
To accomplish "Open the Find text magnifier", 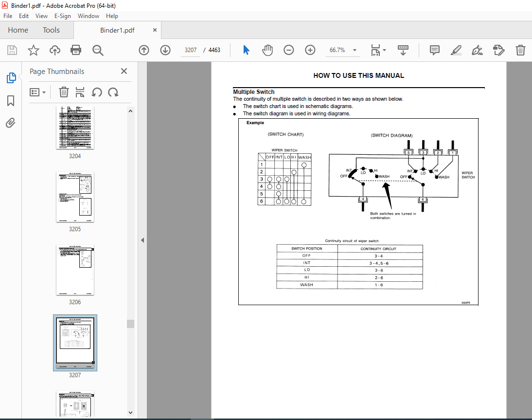I will point(98,50).
